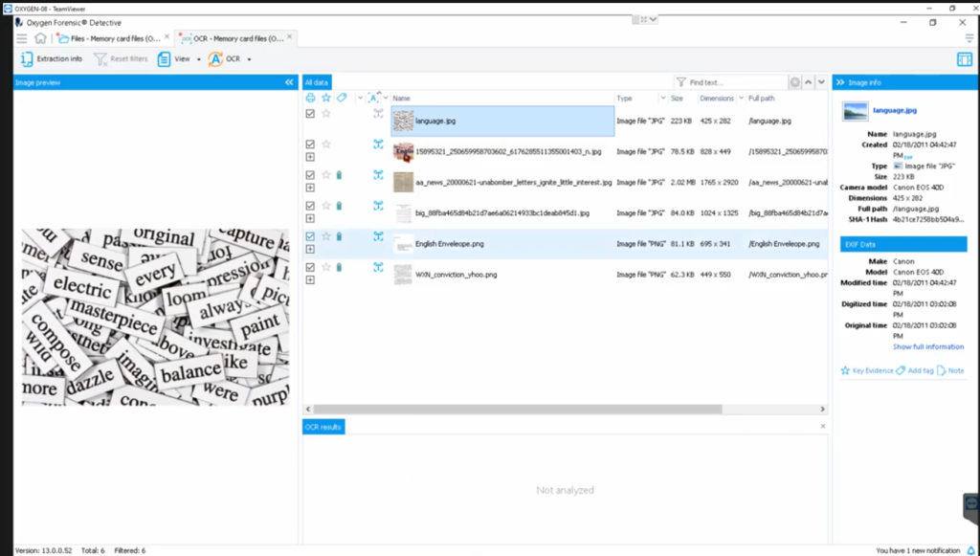
Task: Go to next search result arrow
Action: 821,82
